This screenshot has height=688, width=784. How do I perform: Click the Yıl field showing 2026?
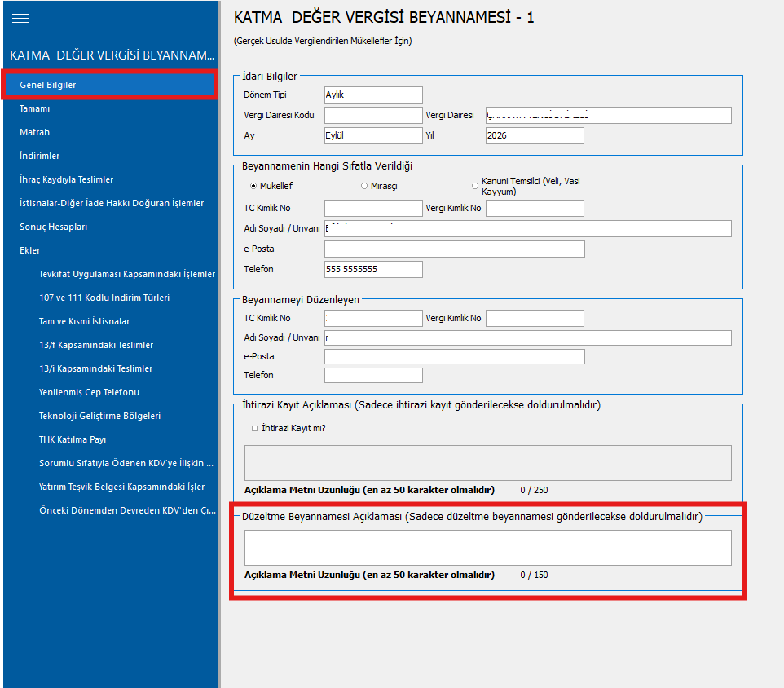535,135
